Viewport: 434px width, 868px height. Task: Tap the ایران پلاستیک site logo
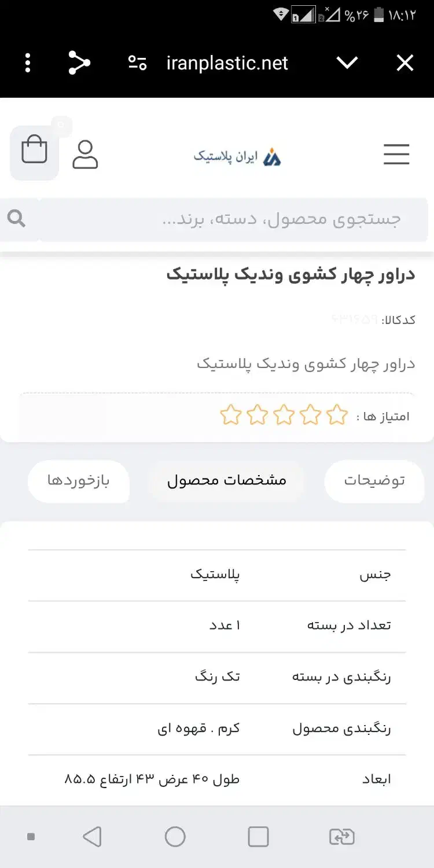pos(237,155)
